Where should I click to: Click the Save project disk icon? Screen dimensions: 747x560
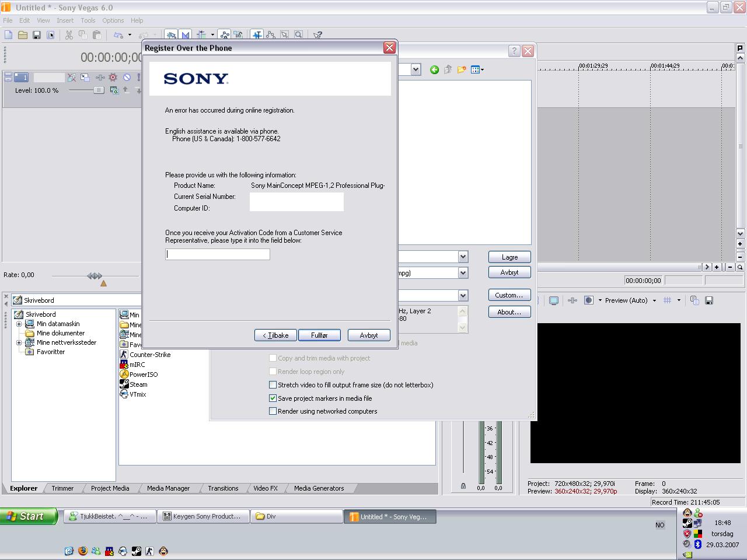click(37, 35)
